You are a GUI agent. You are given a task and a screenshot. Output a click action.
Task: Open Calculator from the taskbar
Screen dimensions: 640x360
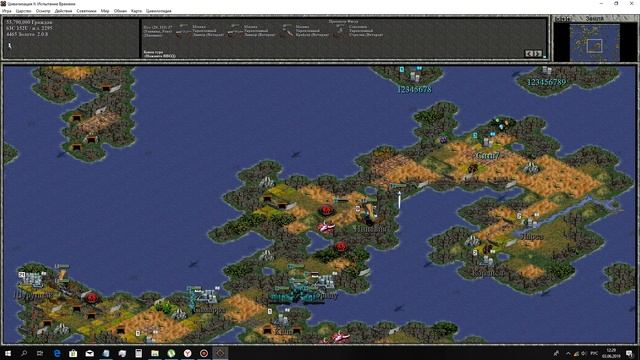point(139,353)
